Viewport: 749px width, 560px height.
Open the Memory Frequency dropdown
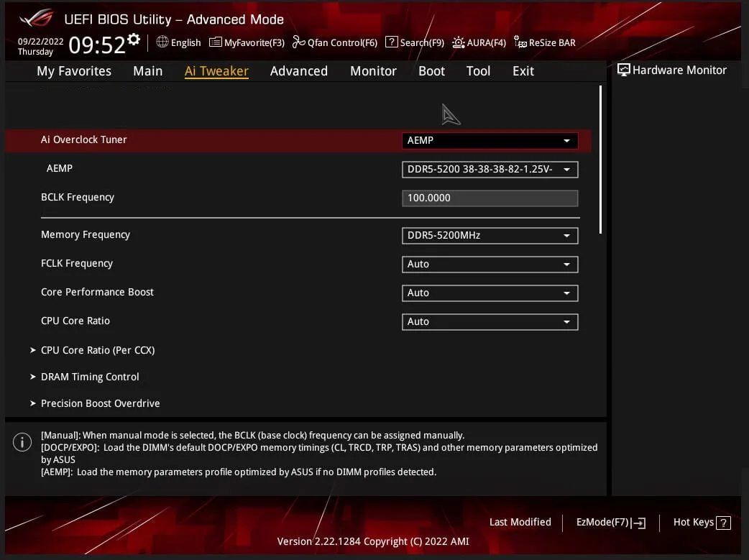(490, 235)
